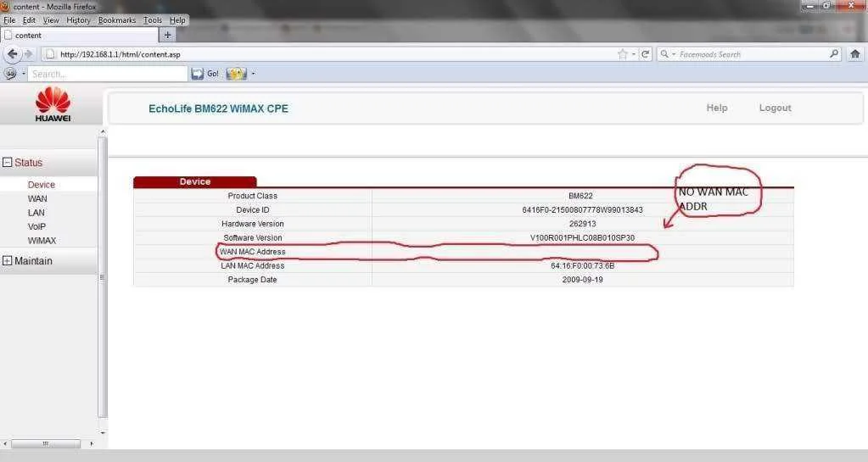868x462 pixels.
Task: Open the WAN status page
Action: pos(37,198)
